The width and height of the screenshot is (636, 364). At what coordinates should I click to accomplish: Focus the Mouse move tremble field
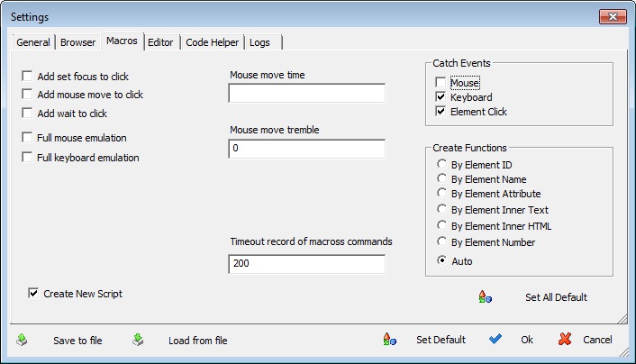point(306,149)
